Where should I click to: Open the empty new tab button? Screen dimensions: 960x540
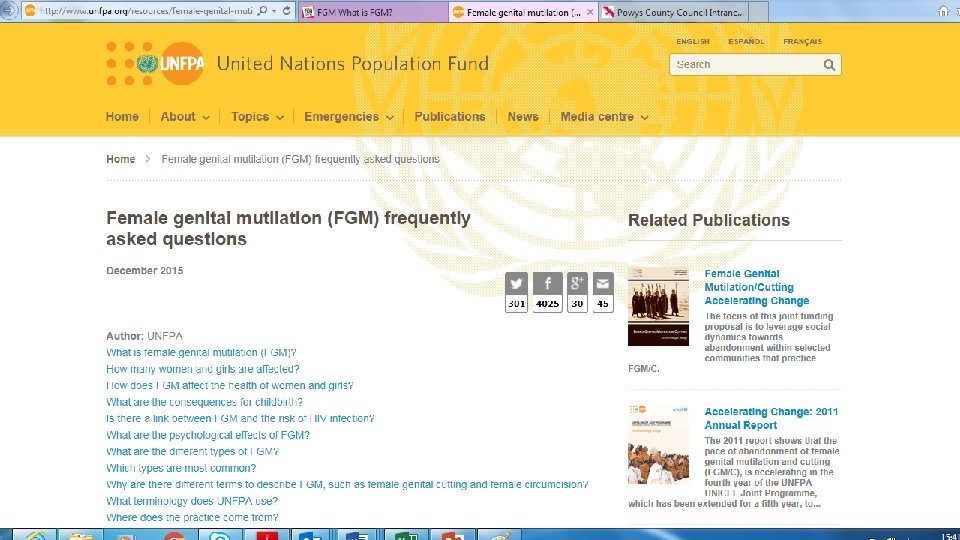[x=759, y=12]
